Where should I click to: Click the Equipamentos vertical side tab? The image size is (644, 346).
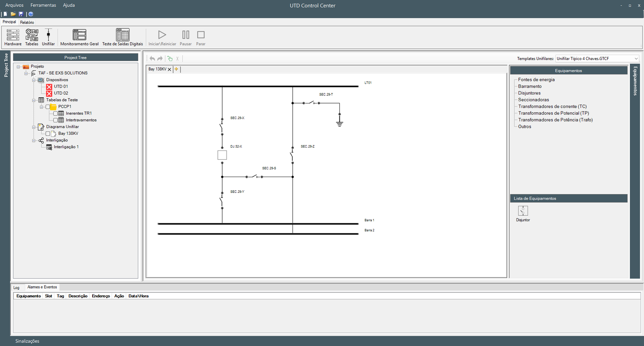pos(635,81)
